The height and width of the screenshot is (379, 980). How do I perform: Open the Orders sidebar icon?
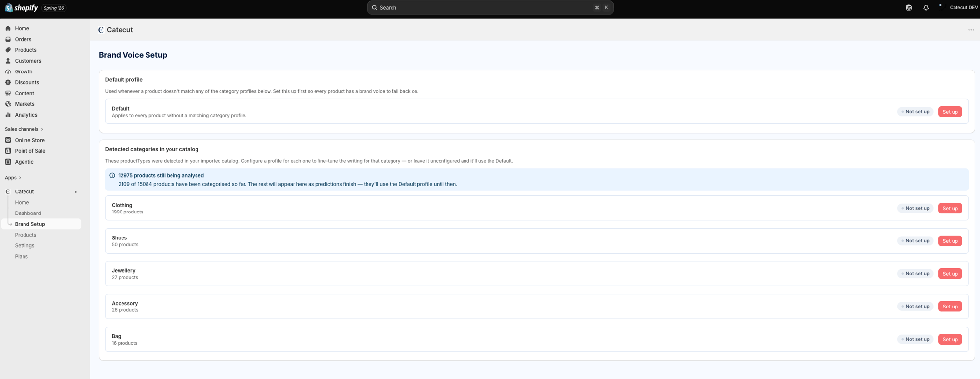coord(8,39)
